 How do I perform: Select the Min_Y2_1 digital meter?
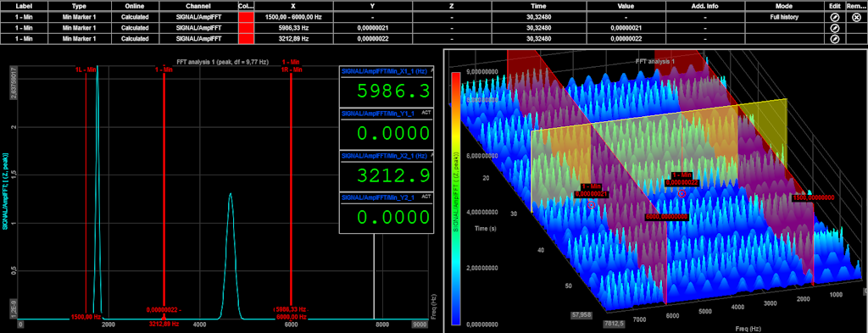coord(386,213)
